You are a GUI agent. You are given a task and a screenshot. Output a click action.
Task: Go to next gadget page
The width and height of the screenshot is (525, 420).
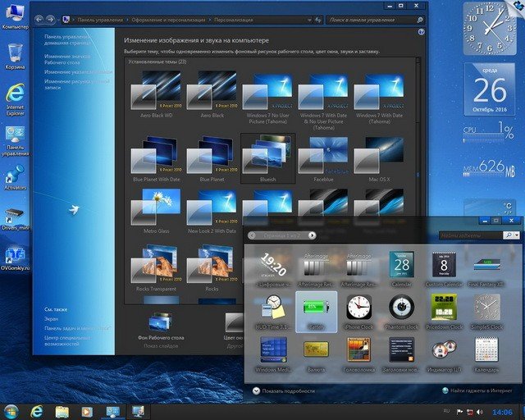312,235
